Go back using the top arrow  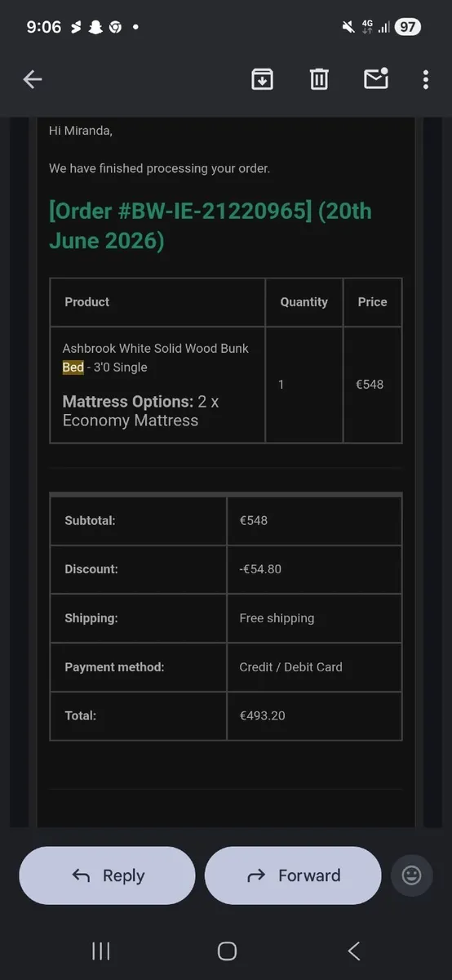tap(33, 79)
